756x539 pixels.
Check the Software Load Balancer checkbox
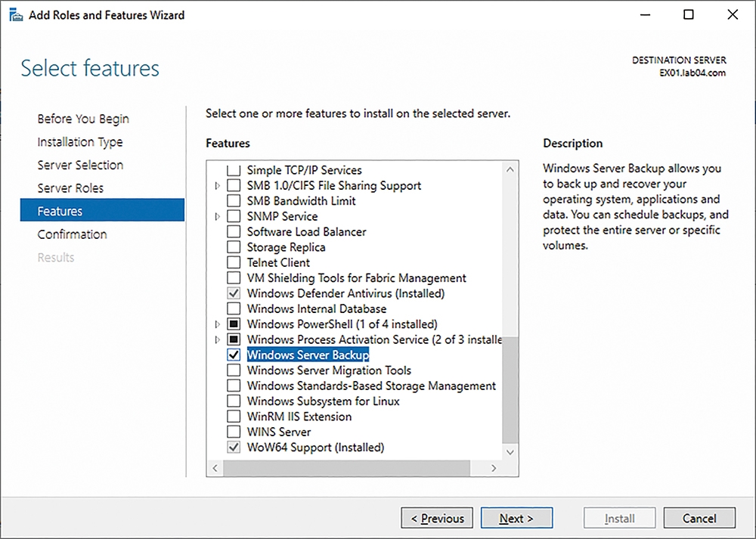(x=234, y=232)
